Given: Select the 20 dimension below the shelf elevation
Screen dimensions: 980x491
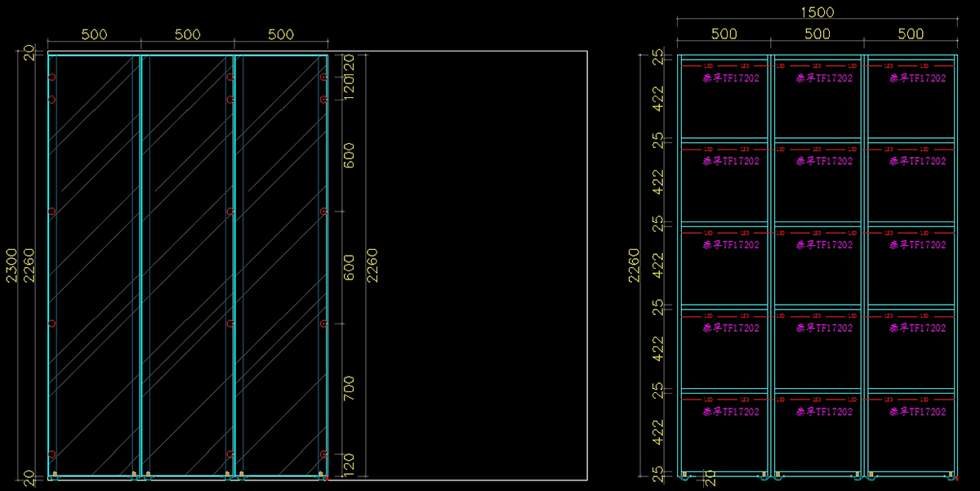Looking at the screenshot, I should pyautogui.click(x=710, y=477).
